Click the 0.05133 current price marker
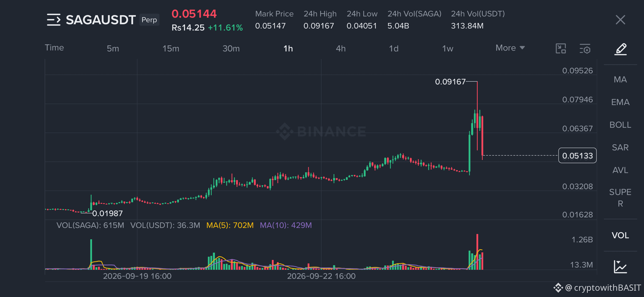The image size is (644, 297). pyautogui.click(x=577, y=156)
